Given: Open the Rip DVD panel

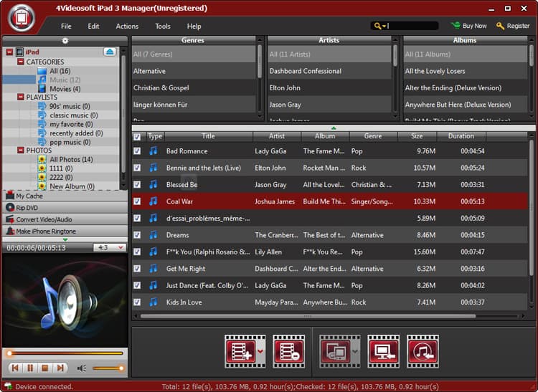Looking at the screenshot, I should coord(65,208).
